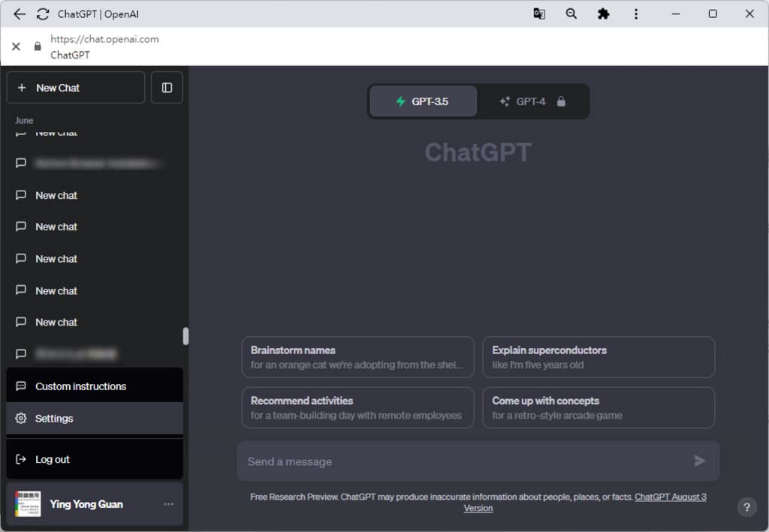Screen dimensions: 769x532
Task: Click the X next to the lock icon
Action: click(17, 47)
